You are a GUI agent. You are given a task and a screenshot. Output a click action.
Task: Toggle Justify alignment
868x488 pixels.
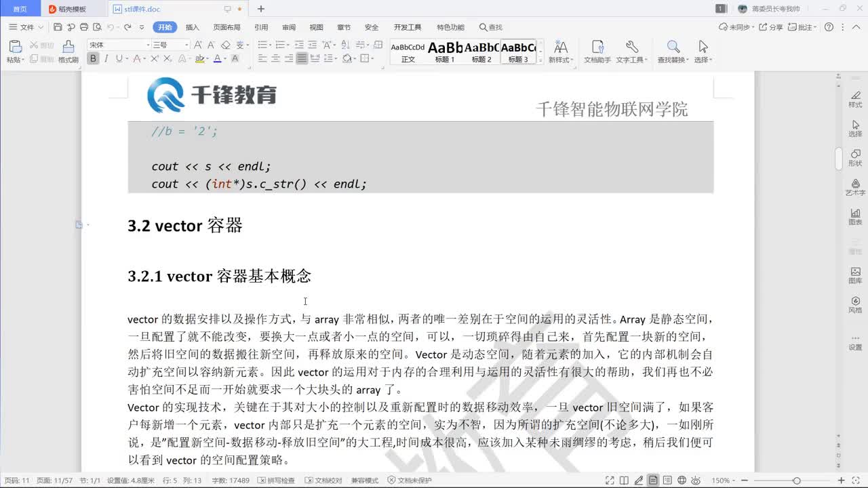pos(302,59)
